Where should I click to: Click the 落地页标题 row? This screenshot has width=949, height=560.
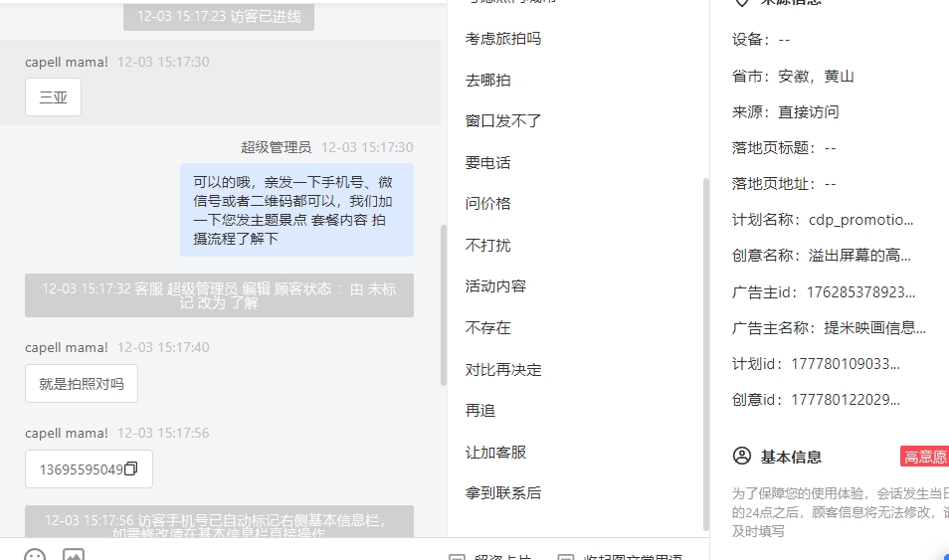[x=784, y=148]
